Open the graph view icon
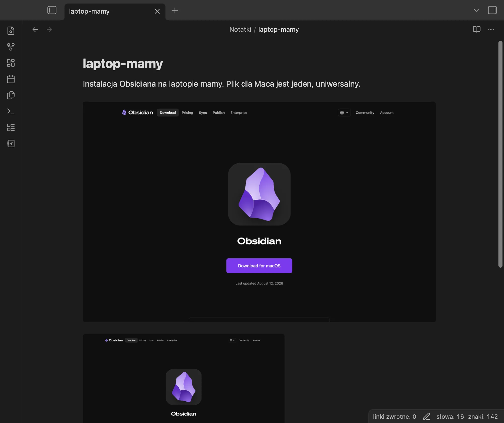This screenshot has width=504, height=423. pos(11,47)
